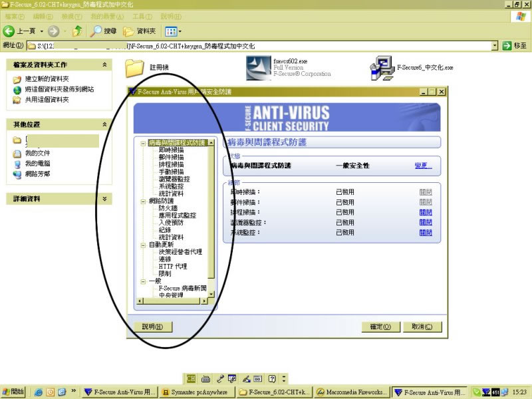The height and width of the screenshot is (399, 532).
Task: Select 決策經營者代理 in the tree
Action: (180, 252)
